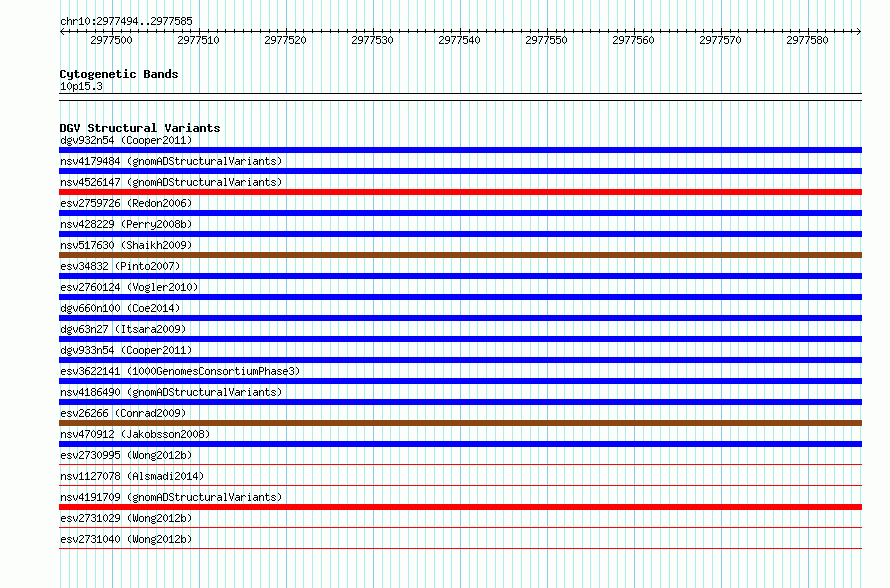Click the esv2760124 (Vogler2010) label

(129, 287)
